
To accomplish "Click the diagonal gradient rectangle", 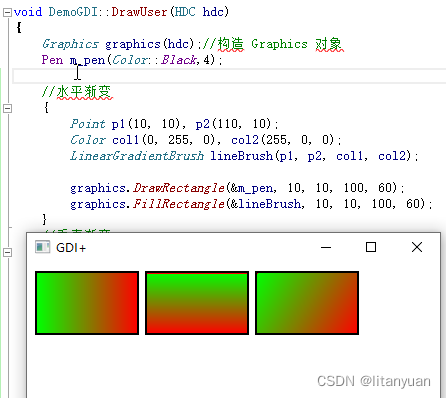I will tap(307, 303).
